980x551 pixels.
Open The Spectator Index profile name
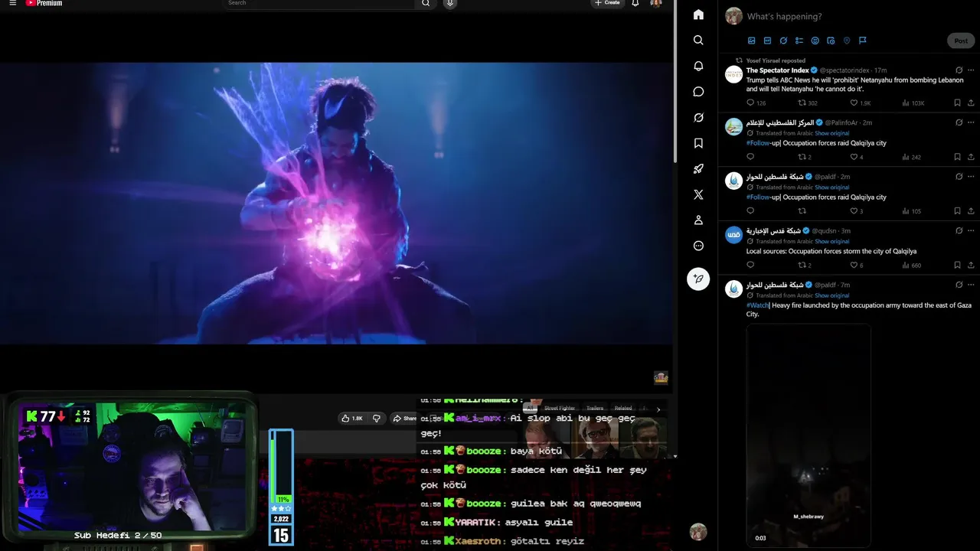[x=777, y=70]
